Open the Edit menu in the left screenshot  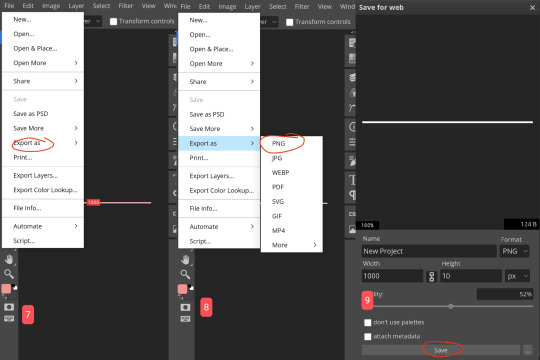28,6
